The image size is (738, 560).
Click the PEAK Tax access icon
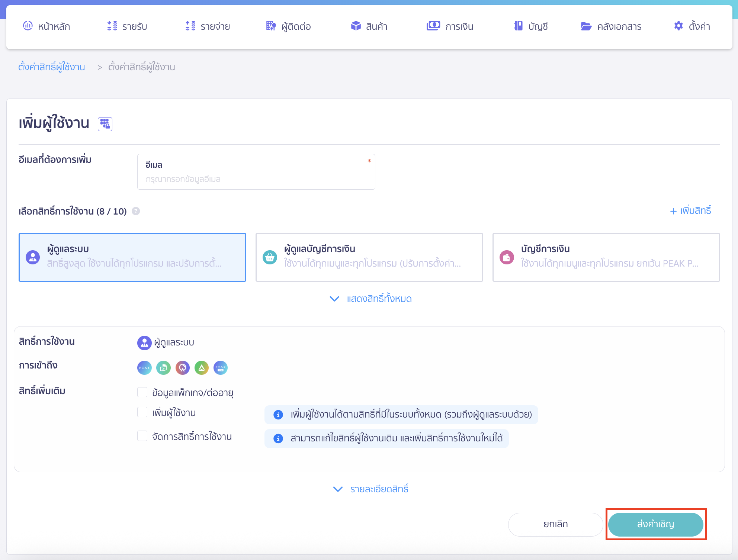[x=220, y=367]
